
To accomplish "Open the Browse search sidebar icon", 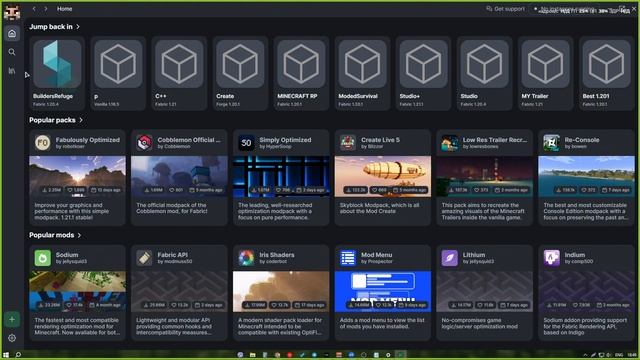I will [x=12, y=52].
